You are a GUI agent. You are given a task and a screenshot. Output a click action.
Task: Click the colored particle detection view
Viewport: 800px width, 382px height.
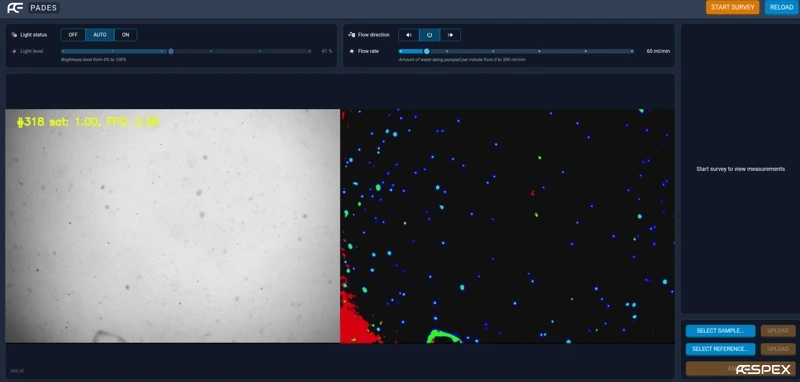(x=507, y=226)
